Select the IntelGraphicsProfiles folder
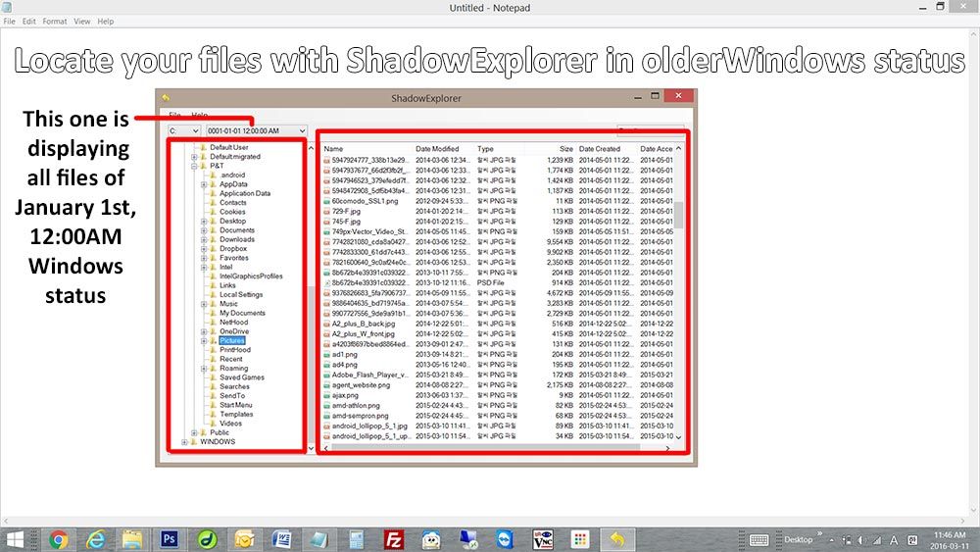 click(251, 276)
